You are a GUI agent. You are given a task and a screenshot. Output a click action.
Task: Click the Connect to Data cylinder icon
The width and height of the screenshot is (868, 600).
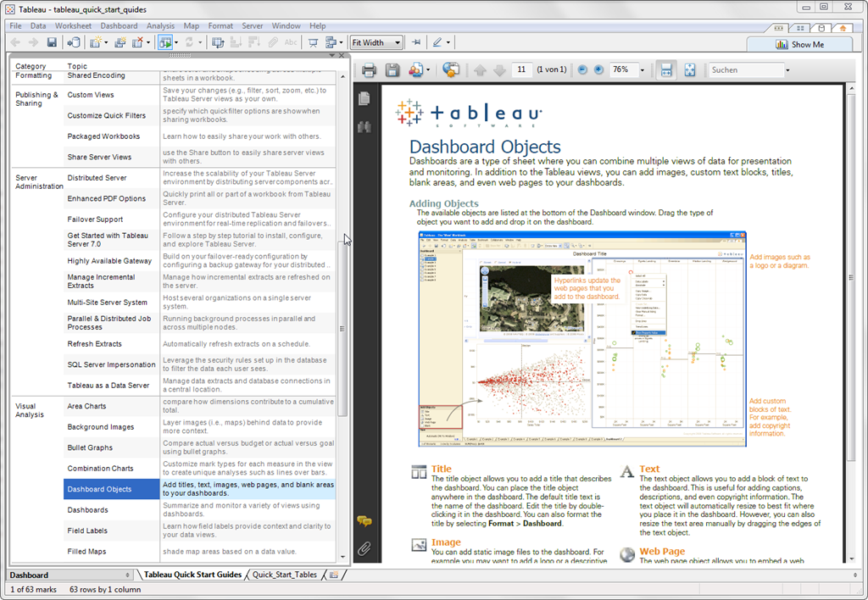[73, 42]
